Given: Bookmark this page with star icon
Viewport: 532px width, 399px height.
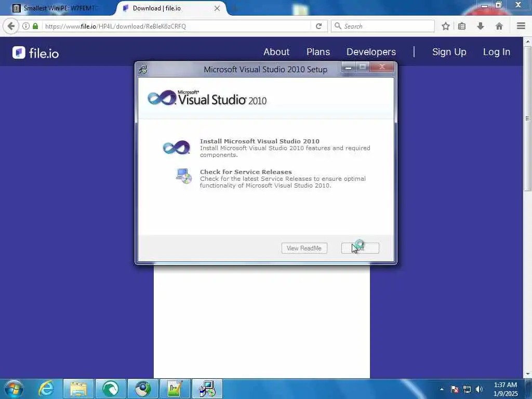Looking at the screenshot, I should pyautogui.click(x=446, y=26).
